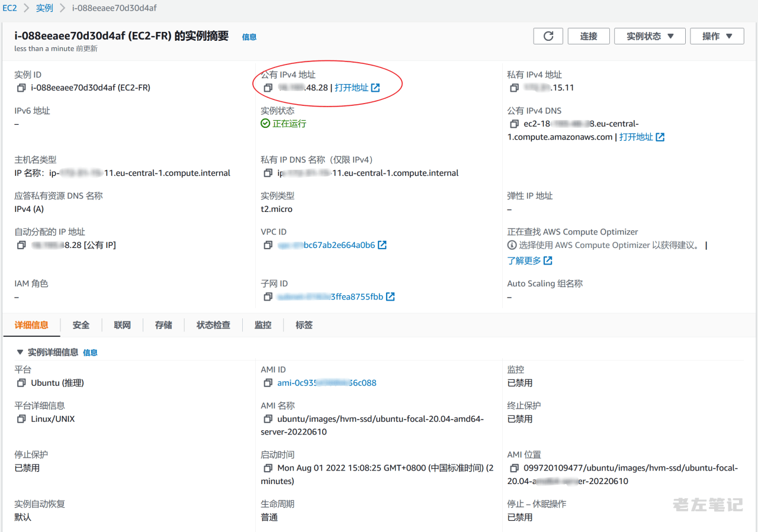The height and width of the screenshot is (532, 758).
Task: Open the 了解更多 Compute Optimizer link
Action: click(x=529, y=260)
